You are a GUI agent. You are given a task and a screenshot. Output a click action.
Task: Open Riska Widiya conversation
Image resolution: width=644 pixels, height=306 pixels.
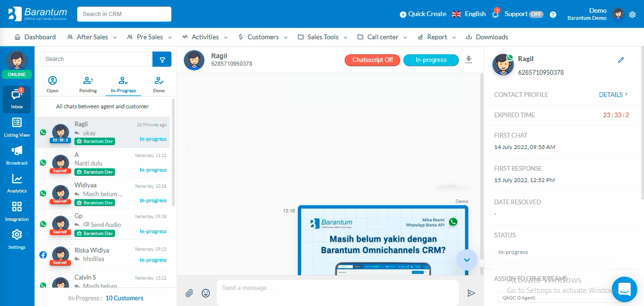pos(102,255)
